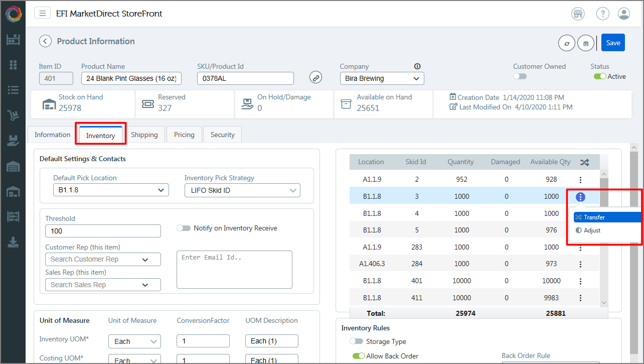
Task: Click available quantity 9983 cell
Action: tap(551, 298)
